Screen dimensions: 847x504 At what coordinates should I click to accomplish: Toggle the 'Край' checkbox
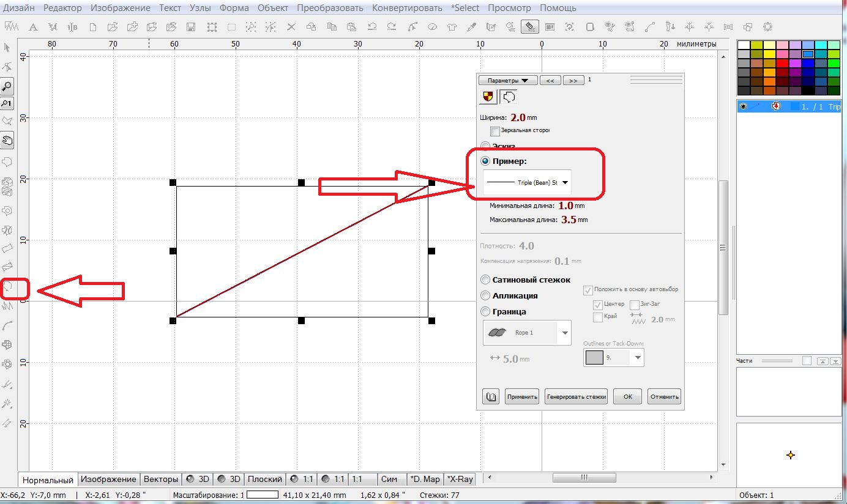[x=598, y=317]
